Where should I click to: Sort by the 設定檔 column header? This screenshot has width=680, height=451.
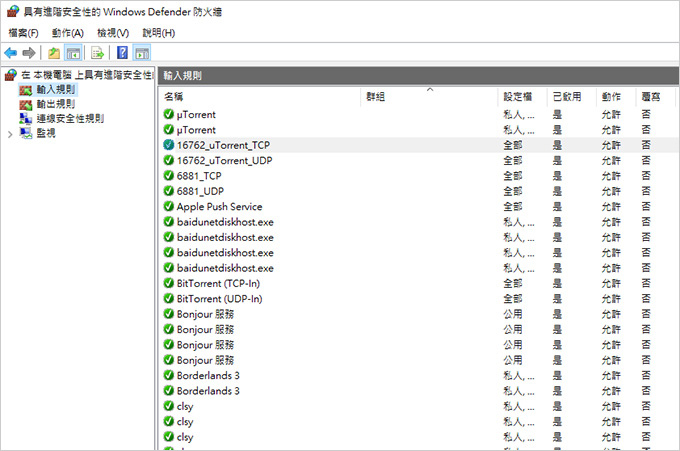point(523,97)
